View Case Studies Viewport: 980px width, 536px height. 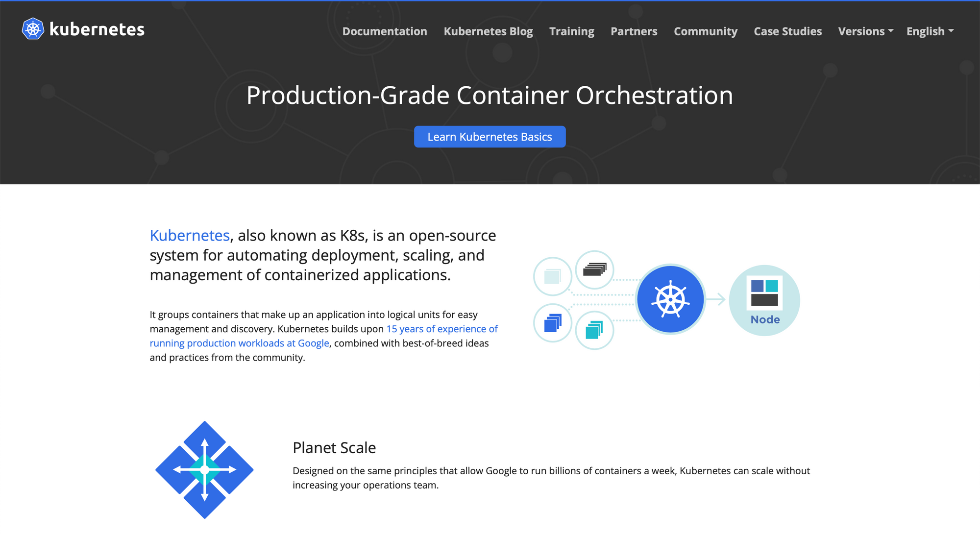(x=787, y=31)
